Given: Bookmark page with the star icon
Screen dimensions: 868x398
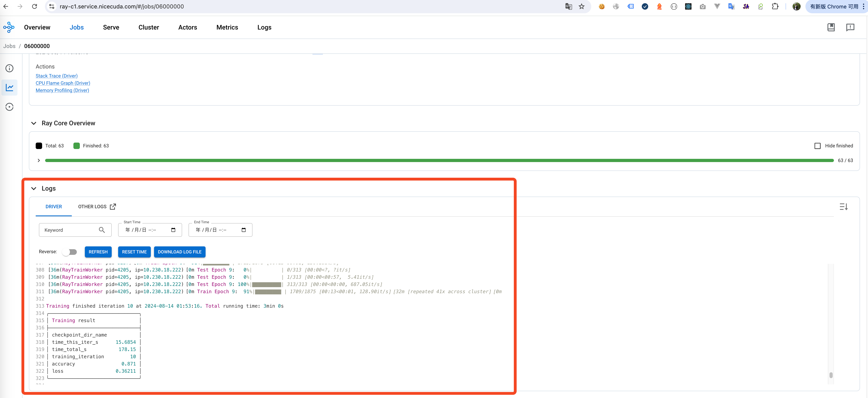Looking at the screenshot, I should coord(582,6).
